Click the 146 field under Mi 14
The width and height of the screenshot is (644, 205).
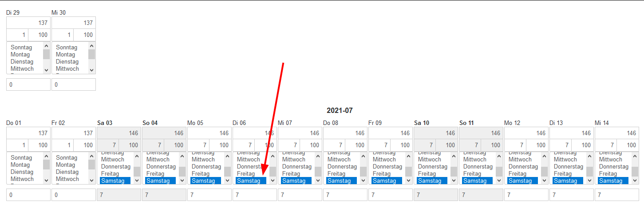pyautogui.click(x=617, y=133)
